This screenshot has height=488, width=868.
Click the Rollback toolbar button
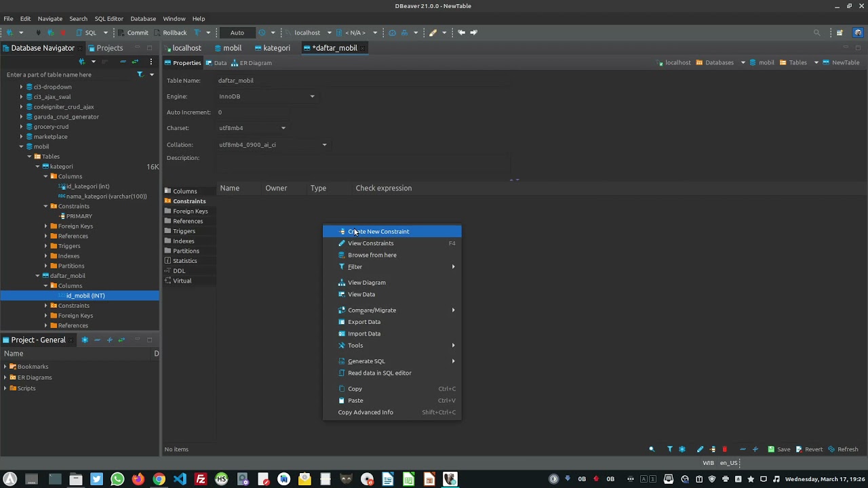point(170,33)
